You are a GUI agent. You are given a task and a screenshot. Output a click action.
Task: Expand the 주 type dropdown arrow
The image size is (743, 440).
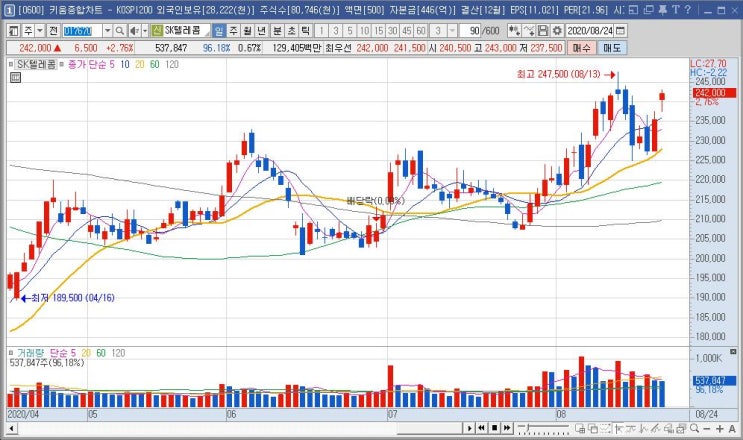40,31
